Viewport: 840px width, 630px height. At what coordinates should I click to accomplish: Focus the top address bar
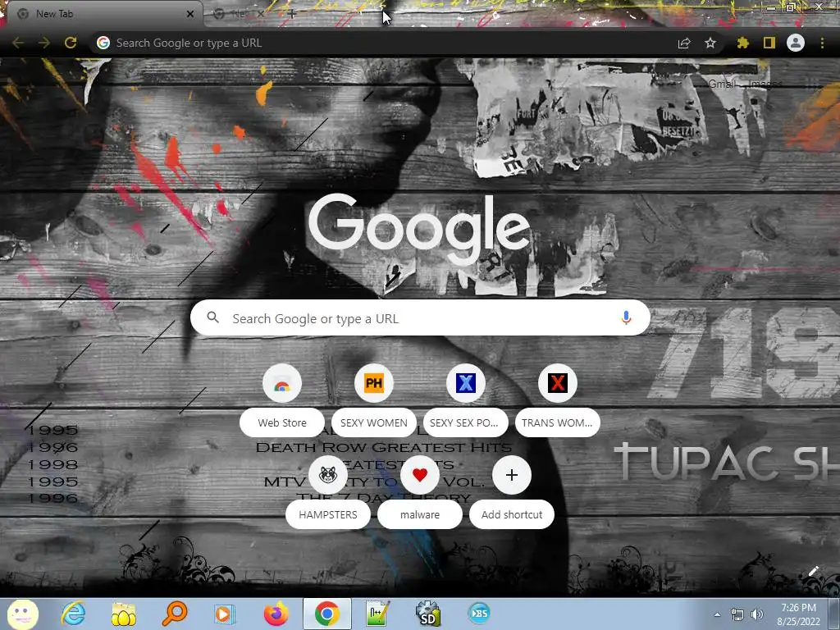pos(407,43)
